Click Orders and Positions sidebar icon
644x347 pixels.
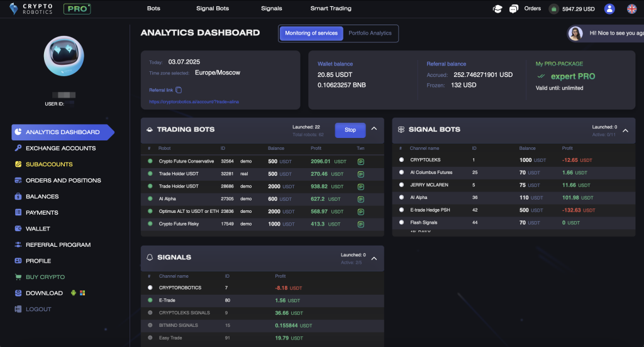coord(18,180)
